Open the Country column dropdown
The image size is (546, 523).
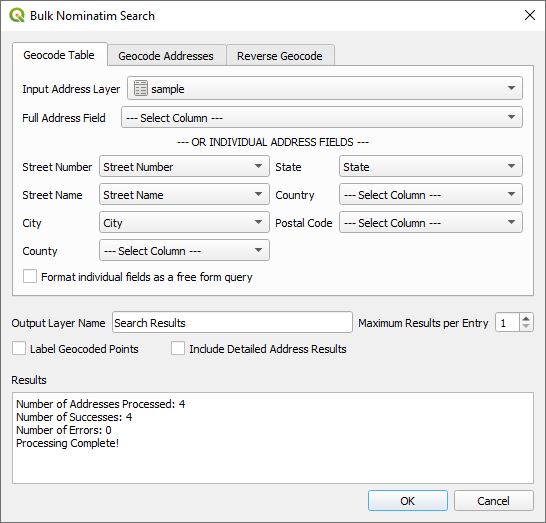tap(431, 194)
